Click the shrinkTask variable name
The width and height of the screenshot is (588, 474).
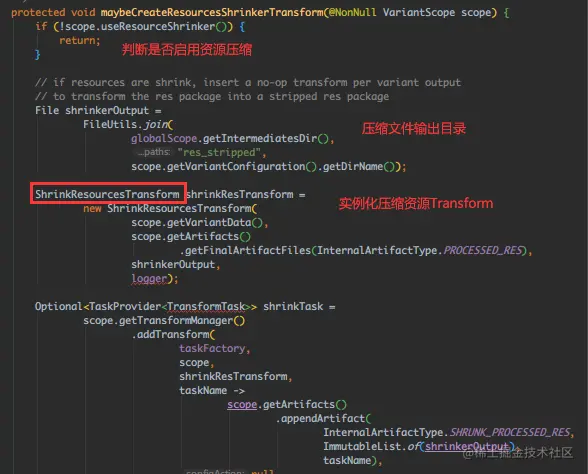click(293, 306)
